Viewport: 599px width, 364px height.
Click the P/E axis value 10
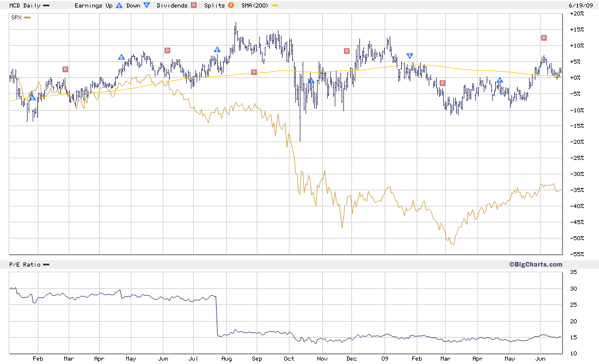(x=573, y=354)
